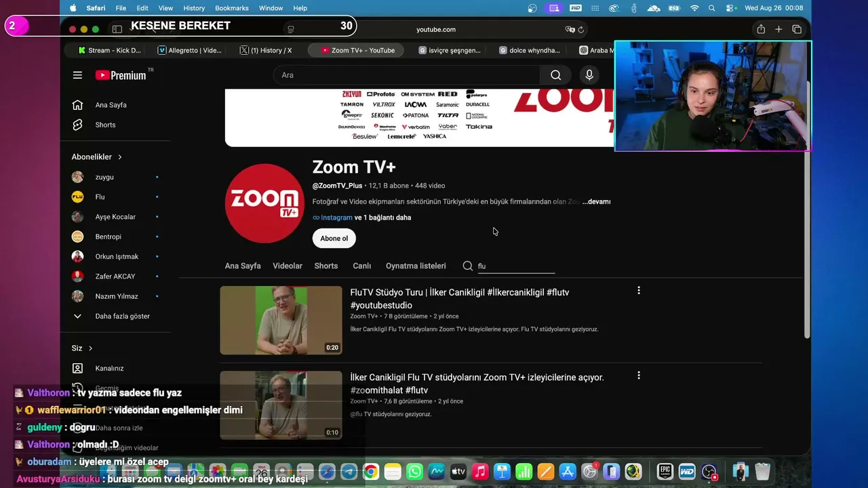This screenshot has height=488, width=868.
Task: Launch Keynote from the Dock
Action: (x=502, y=472)
